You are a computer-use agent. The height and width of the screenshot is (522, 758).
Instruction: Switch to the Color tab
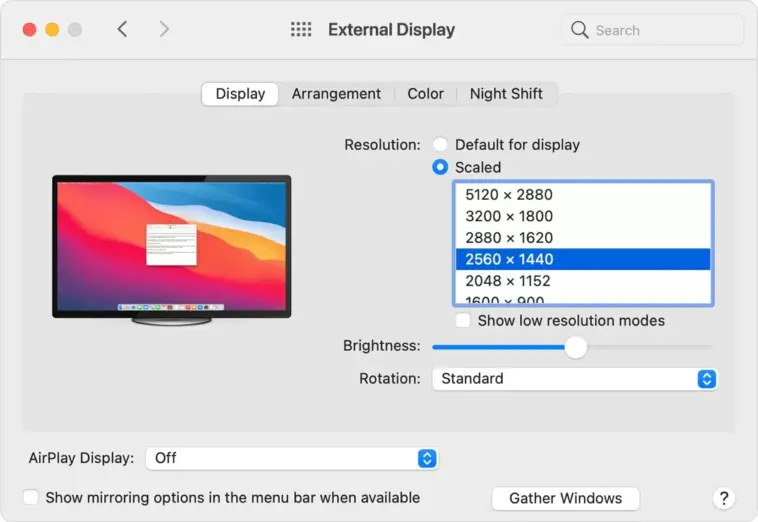[425, 94]
